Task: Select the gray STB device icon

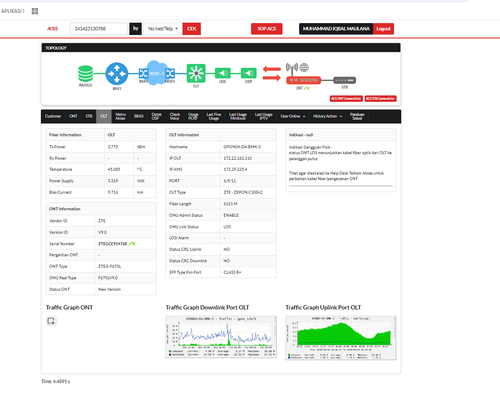Action: pos(345,80)
